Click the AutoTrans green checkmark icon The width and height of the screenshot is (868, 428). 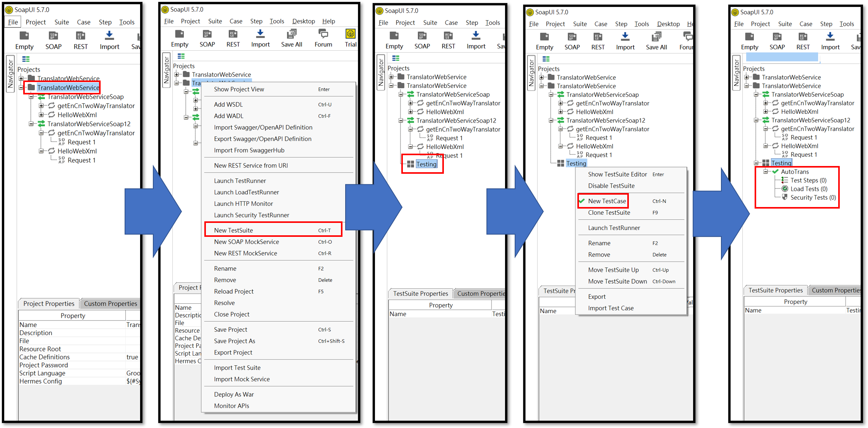click(776, 171)
